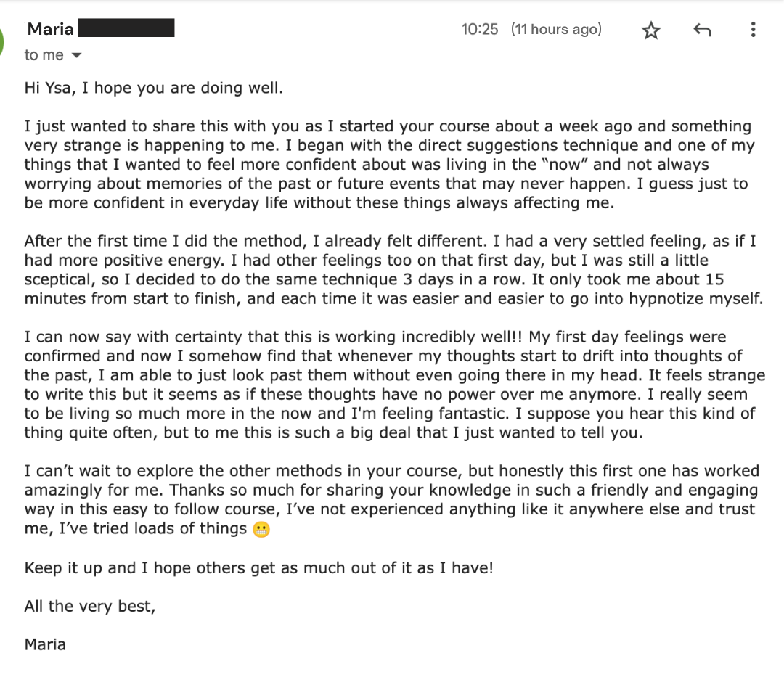Click the sender name Maria in header

coord(50,29)
